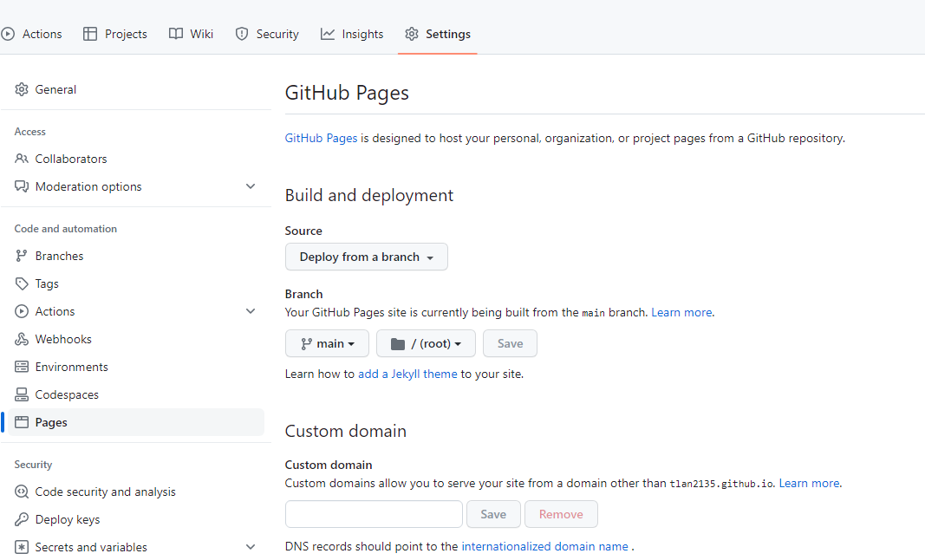Screen dimensions: 925x560
Task: Click the Settings gear icon in top navigation
Action: click(412, 34)
